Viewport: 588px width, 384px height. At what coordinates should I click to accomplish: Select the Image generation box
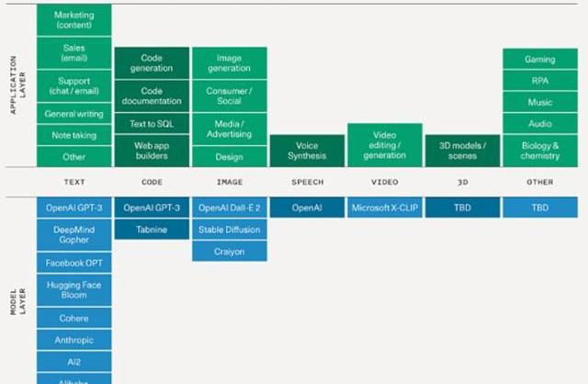(x=230, y=63)
